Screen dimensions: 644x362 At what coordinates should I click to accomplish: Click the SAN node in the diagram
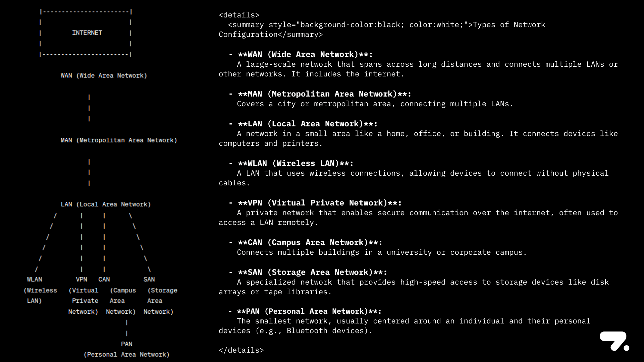click(149, 279)
